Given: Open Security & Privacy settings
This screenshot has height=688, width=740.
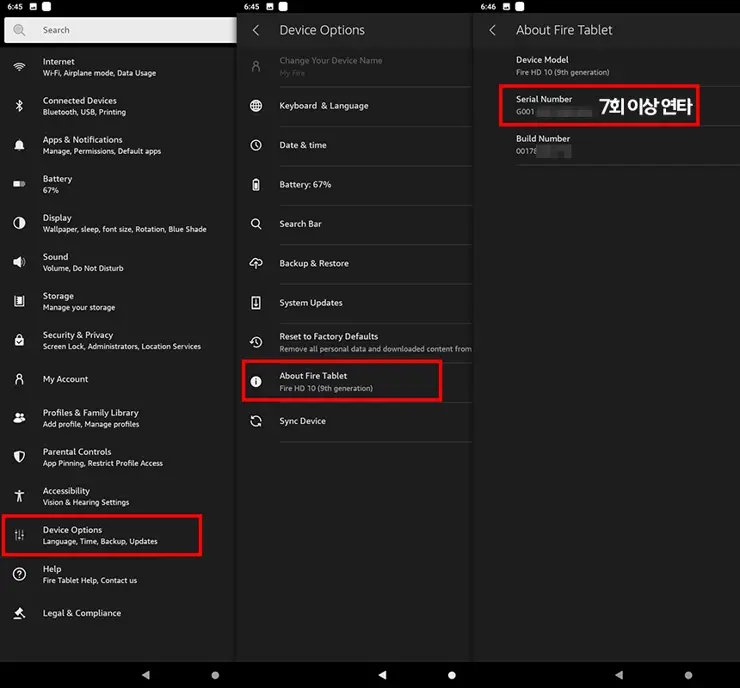Looking at the screenshot, I should tap(121, 340).
